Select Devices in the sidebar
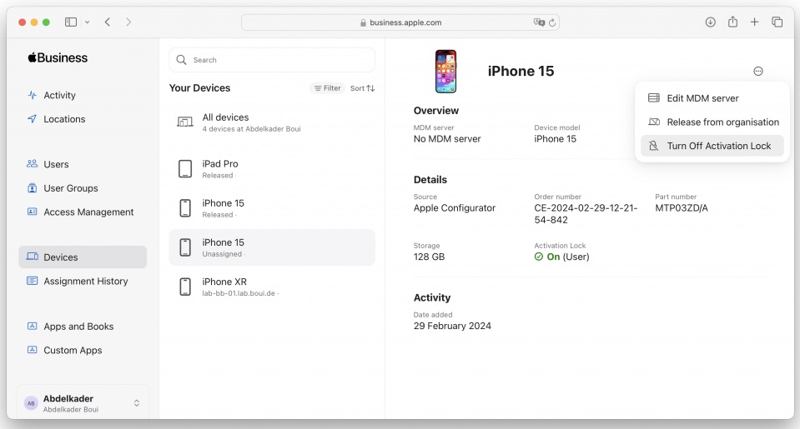Image resolution: width=800 pixels, height=429 pixels. click(83, 257)
